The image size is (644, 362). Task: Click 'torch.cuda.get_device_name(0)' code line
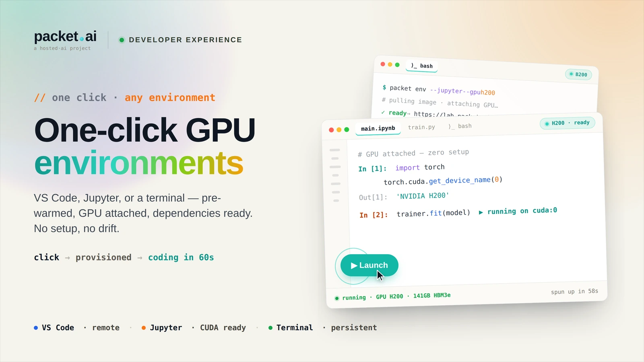[x=443, y=181]
